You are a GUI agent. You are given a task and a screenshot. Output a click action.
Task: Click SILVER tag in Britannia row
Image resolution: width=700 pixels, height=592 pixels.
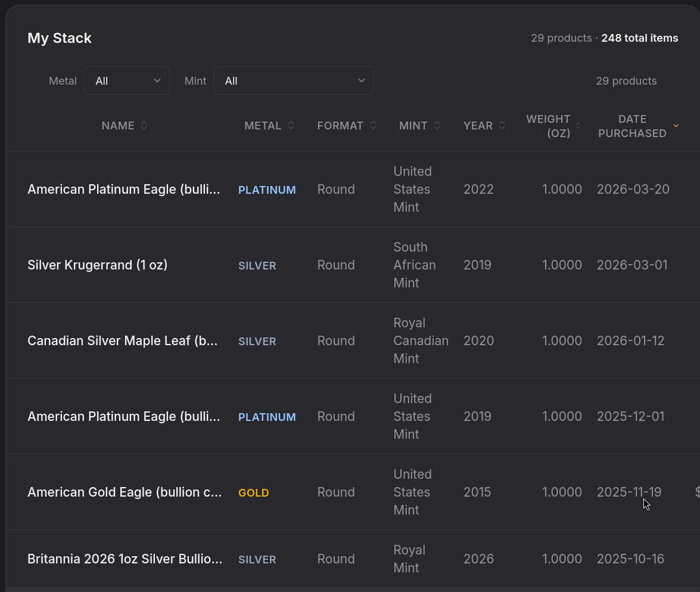pyautogui.click(x=257, y=559)
